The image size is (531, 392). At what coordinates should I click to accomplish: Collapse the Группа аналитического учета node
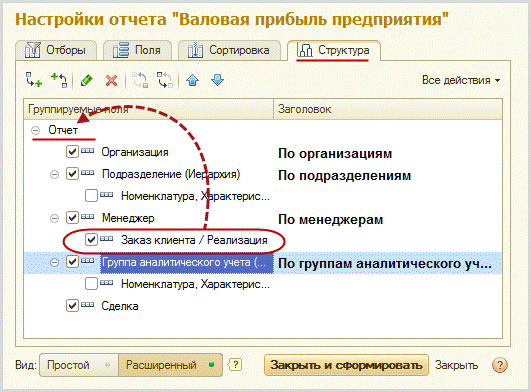(x=55, y=262)
